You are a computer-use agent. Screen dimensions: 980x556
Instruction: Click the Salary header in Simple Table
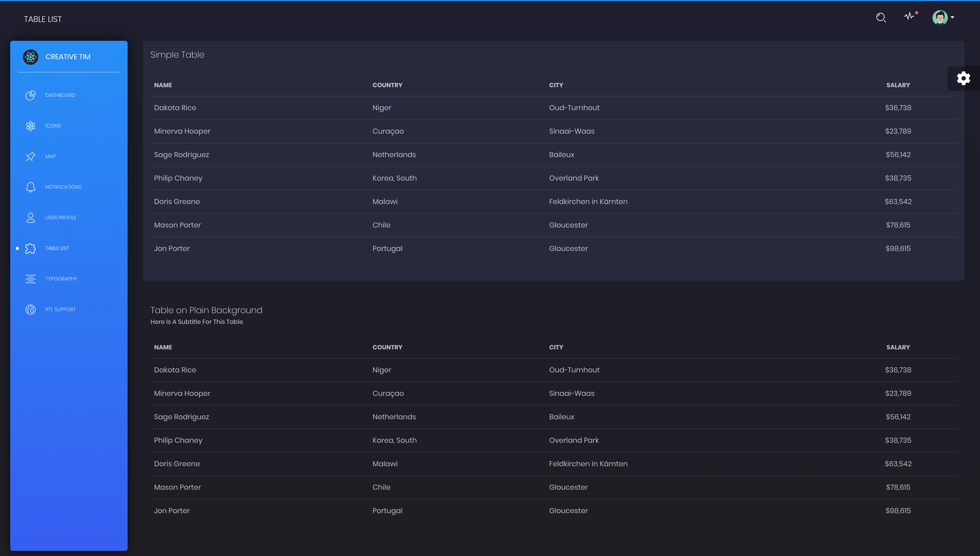(x=898, y=85)
